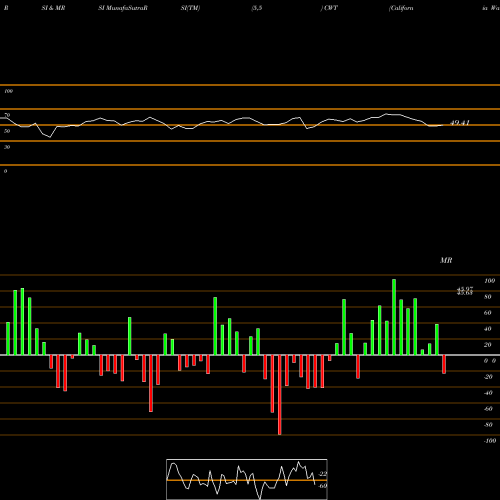Click the RSI value label 49.41
This screenshot has width=500, height=500.
coord(460,123)
